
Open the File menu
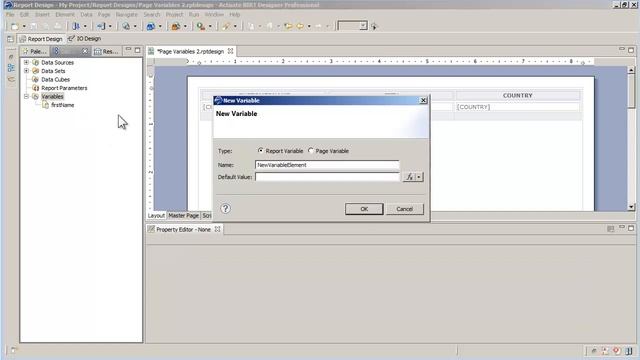point(10,14)
